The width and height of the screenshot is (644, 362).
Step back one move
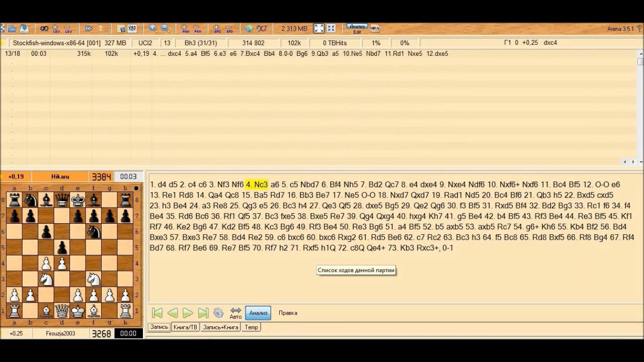click(x=173, y=313)
